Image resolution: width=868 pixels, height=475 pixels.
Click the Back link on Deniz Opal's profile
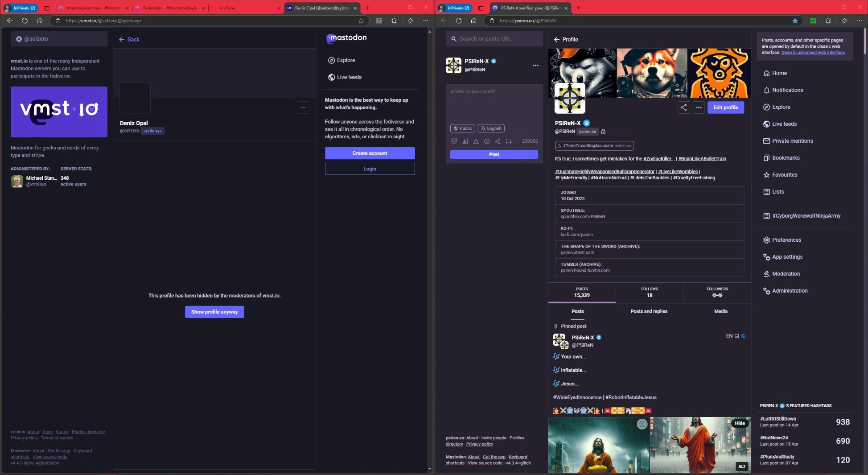(x=129, y=39)
